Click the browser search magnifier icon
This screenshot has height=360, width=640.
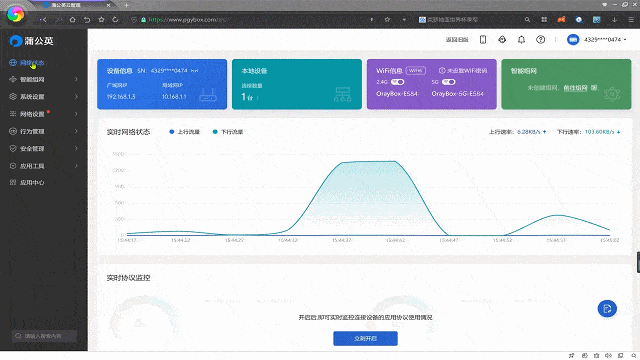pyautogui.click(x=527, y=19)
